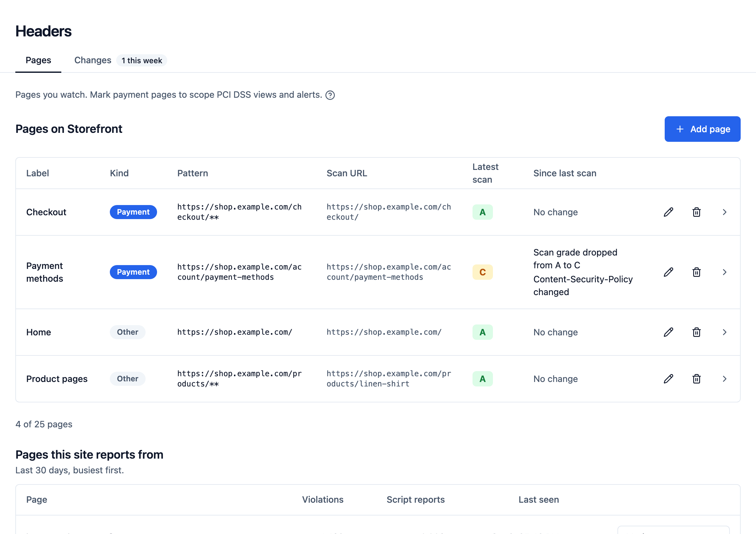
Task: Click 'Content-Security-Policy changed' text
Action: pos(583,286)
